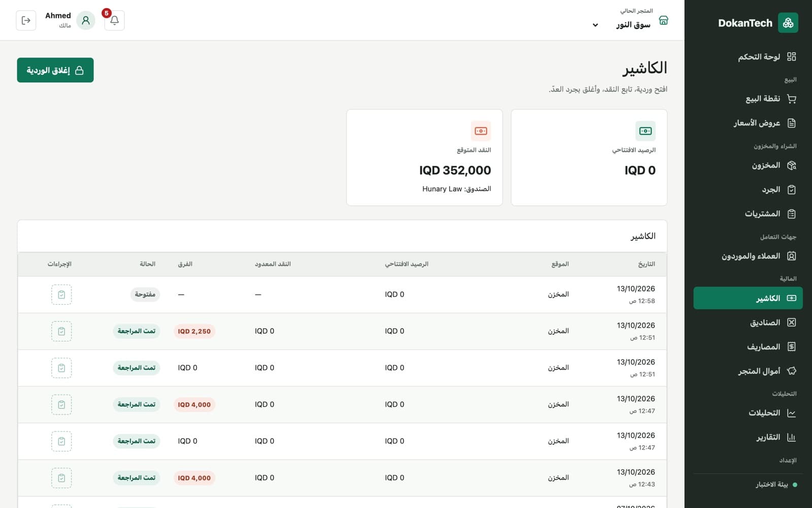Click the action icon for 12:58 open shift
812x508 pixels.
61,295
